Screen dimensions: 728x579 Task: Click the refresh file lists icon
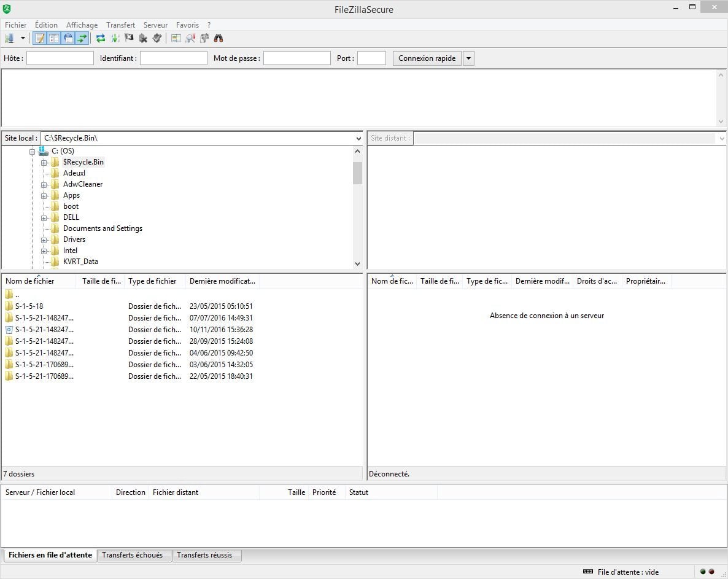101,38
